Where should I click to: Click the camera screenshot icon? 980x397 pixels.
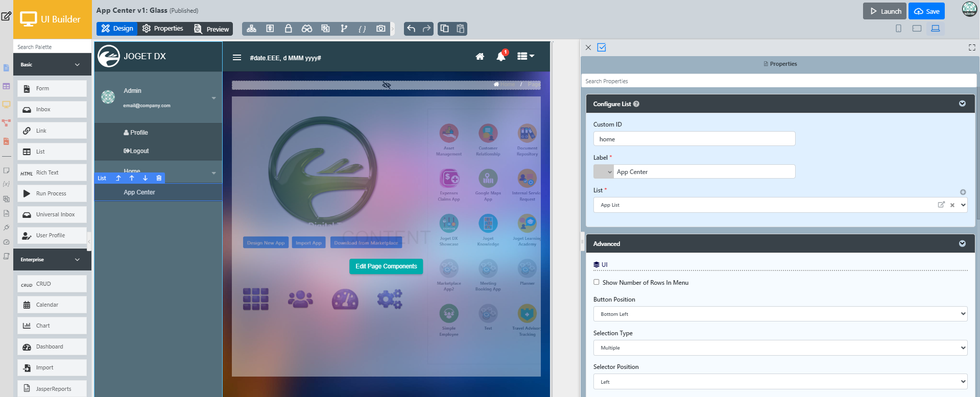381,29
